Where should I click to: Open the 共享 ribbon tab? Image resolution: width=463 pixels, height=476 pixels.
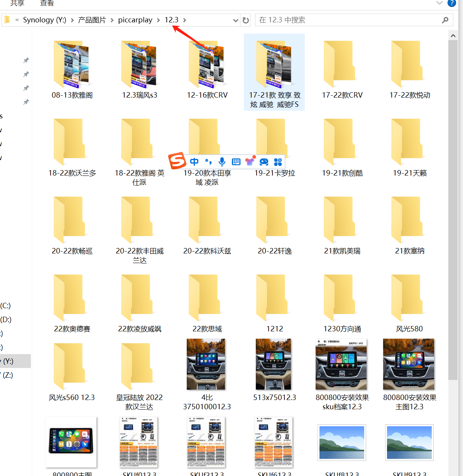coord(17,3)
